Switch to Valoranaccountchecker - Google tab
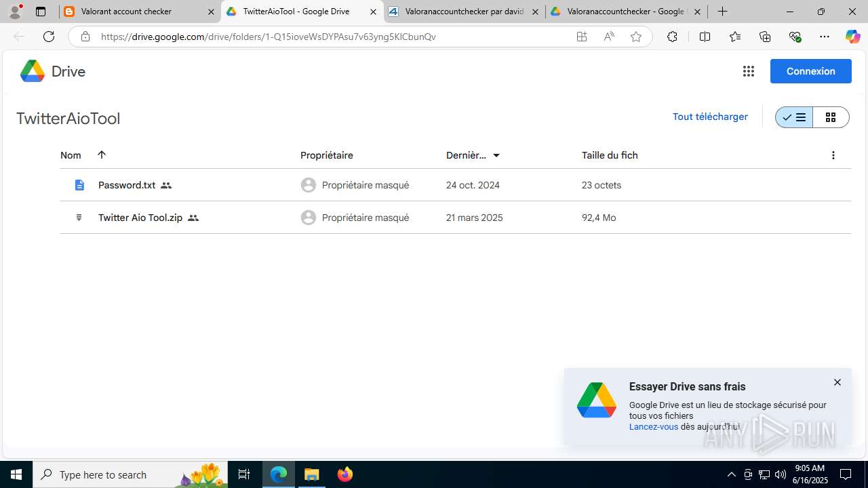This screenshot has height=488, width=868. tap(625, 12)
